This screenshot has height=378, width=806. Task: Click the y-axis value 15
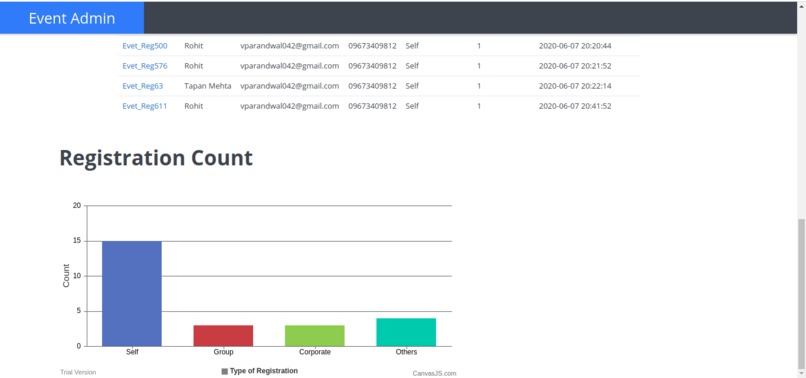point(77,241)
